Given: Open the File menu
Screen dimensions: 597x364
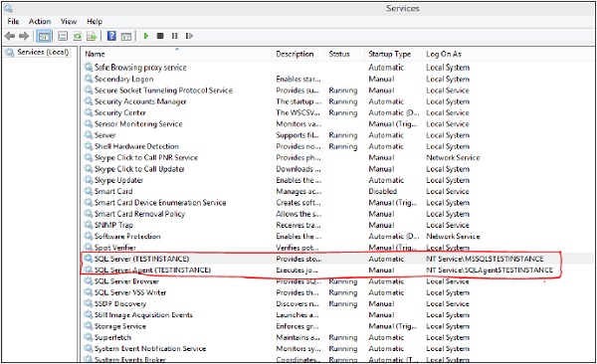Looking at the screenshot, I should pos(13,21).
